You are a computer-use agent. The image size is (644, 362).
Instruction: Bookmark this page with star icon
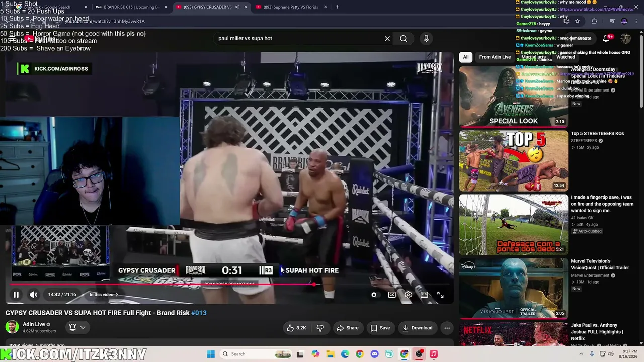click(577, 21)
